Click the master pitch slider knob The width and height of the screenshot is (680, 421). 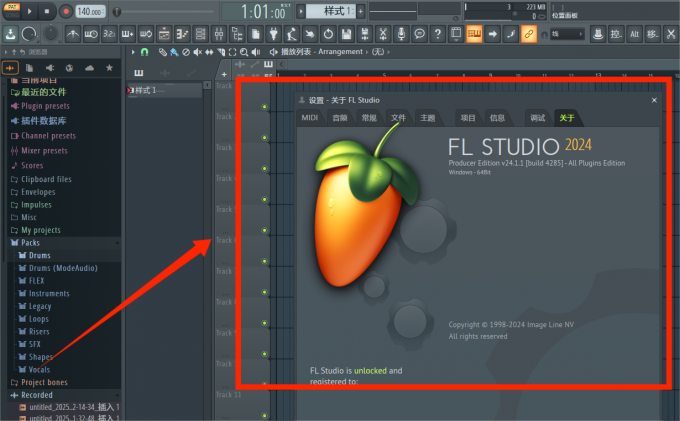[x=116, y=12]
